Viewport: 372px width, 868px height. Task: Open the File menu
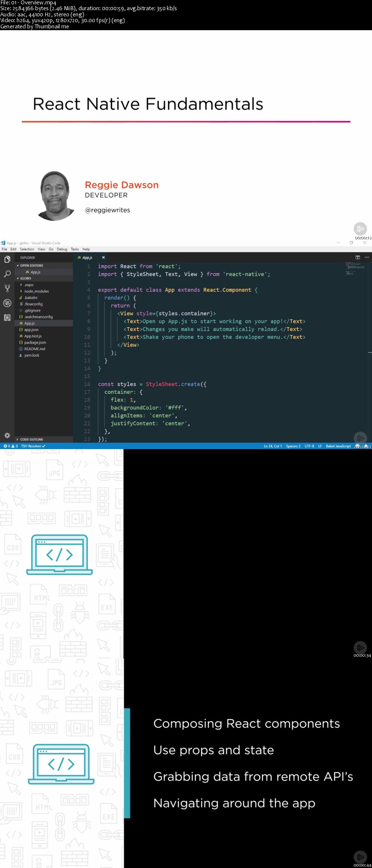pyautogui.click(x=4, y=249)
